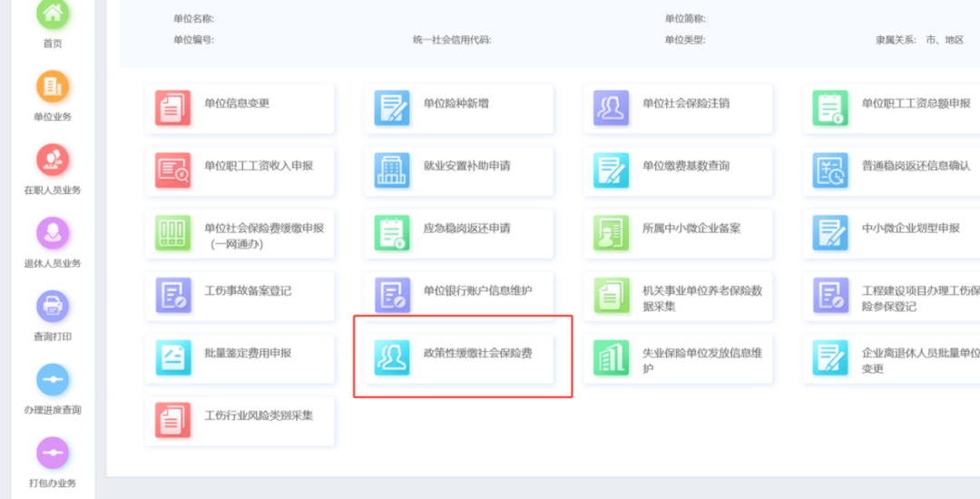Click the 单位职工工资总额申报 icon
This screenshot has height=499, width=980.
click(830, 108)
